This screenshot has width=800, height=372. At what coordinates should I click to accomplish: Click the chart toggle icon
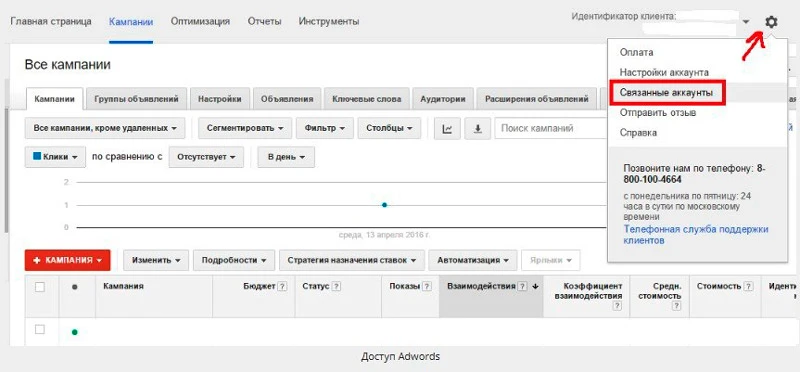click(447, 129)
